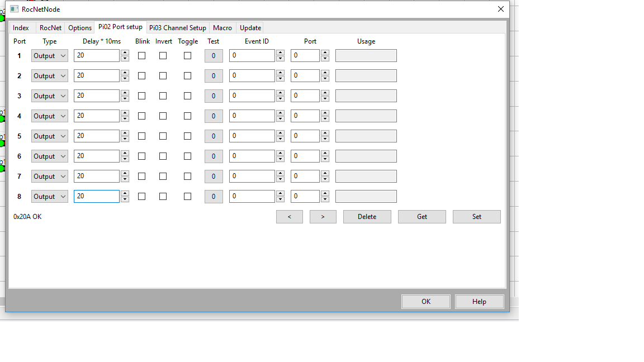
Task: Close the RocNetNode dialog window
Action: (500, 9)
